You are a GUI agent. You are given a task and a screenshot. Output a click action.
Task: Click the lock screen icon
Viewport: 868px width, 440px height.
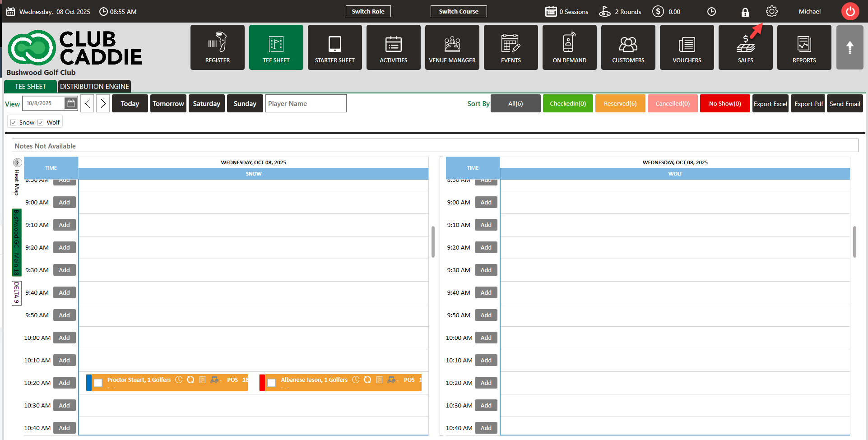[x=745, y=12]
